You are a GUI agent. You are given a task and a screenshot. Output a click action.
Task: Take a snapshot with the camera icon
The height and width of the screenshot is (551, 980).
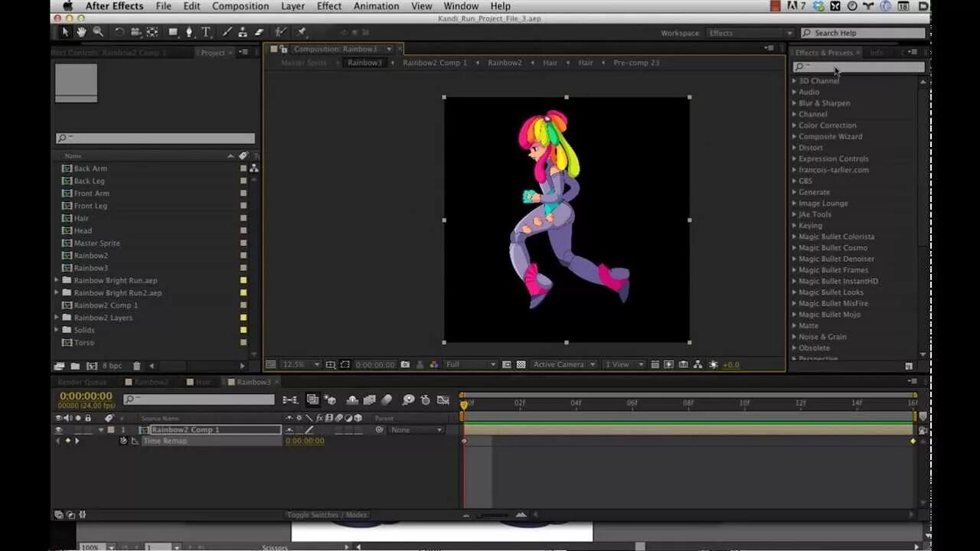[405, 364]
